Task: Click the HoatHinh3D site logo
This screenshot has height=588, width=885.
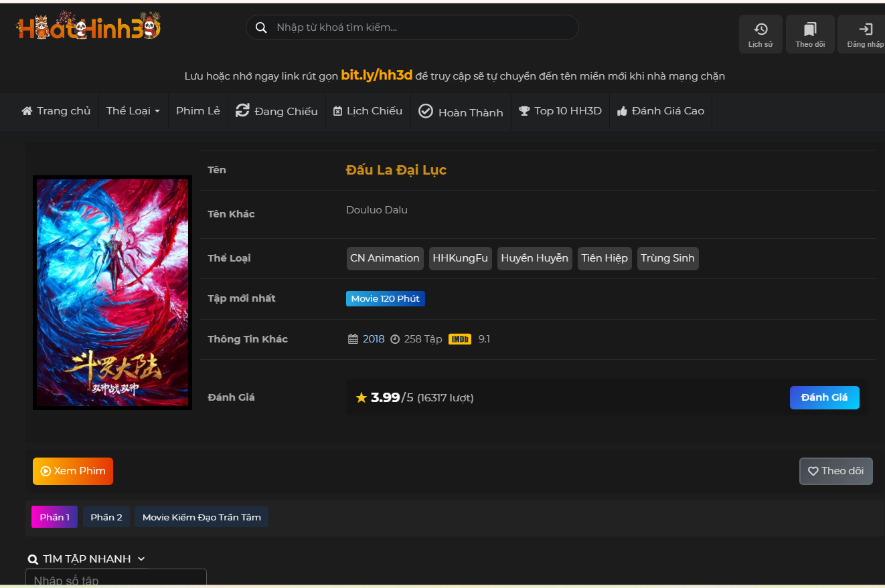Action: (x=88, y=27)
